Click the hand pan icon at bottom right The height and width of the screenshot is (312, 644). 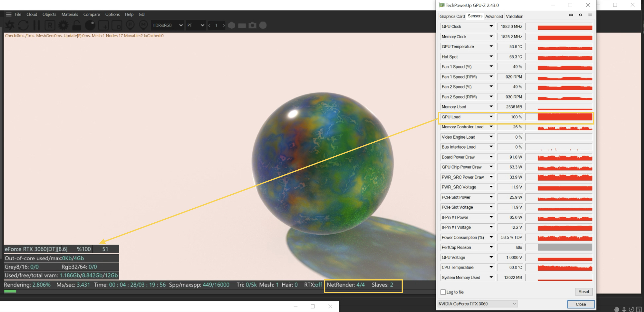616,309
